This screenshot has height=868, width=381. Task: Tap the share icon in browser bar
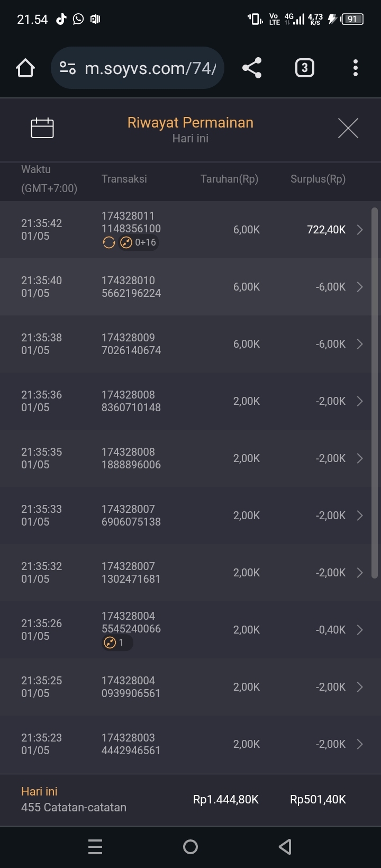coord(252,68)
